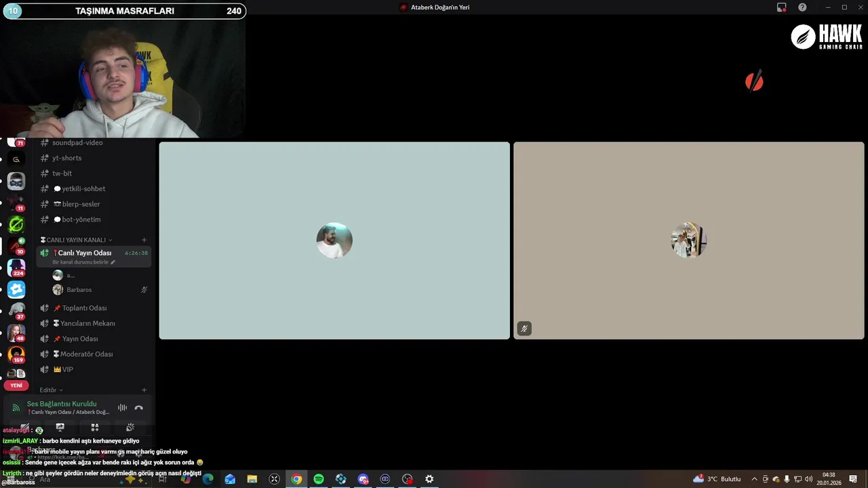Click Bir kanal durumu belirle text
868x488 pixels.
point(80,262)
